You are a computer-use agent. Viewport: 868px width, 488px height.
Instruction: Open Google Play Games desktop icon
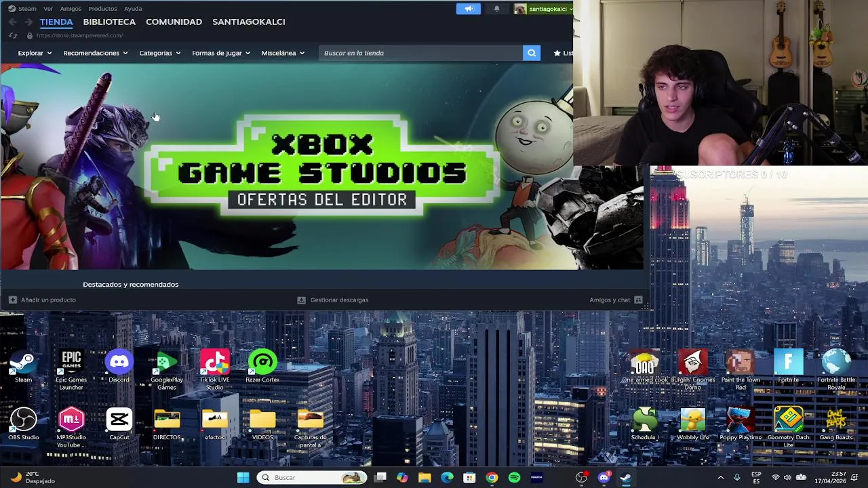[167, 370]
